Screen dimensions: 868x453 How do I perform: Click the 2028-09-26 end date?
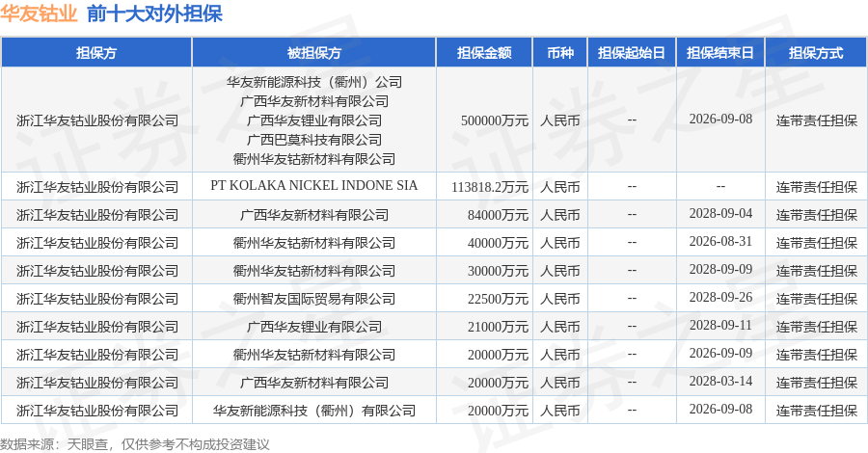tap(720, 298)
